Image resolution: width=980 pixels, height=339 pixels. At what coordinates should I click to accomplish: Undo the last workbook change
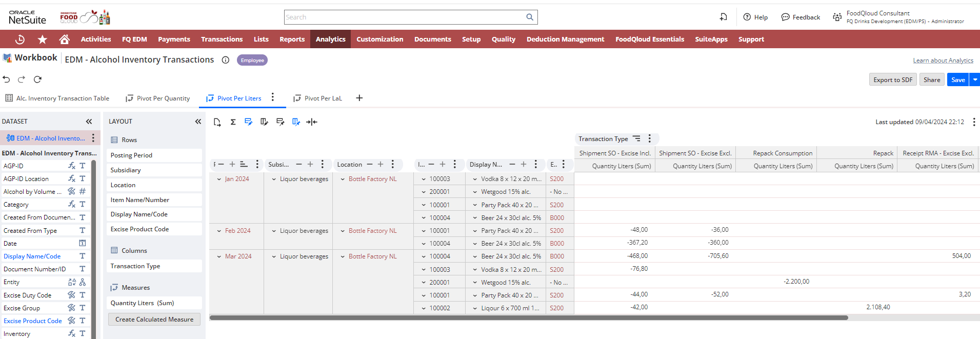point(6,79)
